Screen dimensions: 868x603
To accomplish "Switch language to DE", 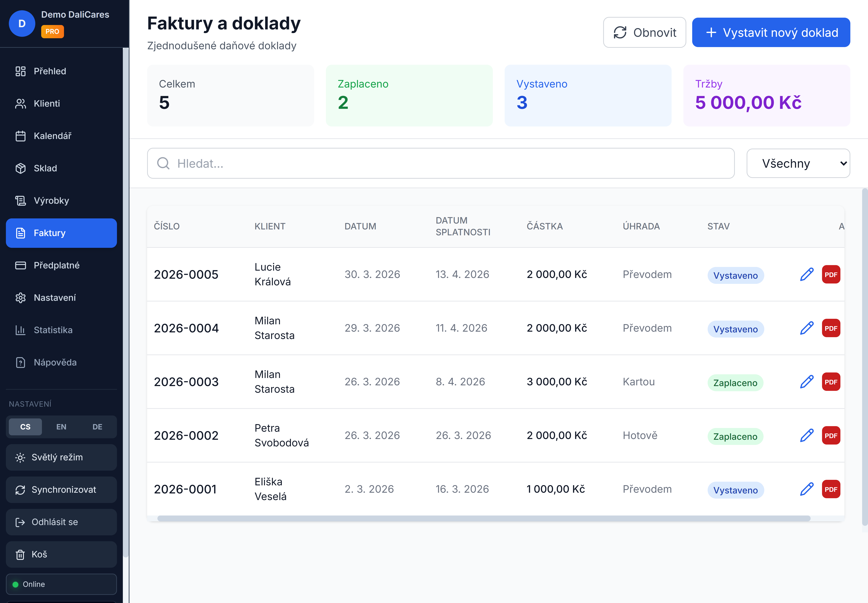I will (x=97, y=427).
